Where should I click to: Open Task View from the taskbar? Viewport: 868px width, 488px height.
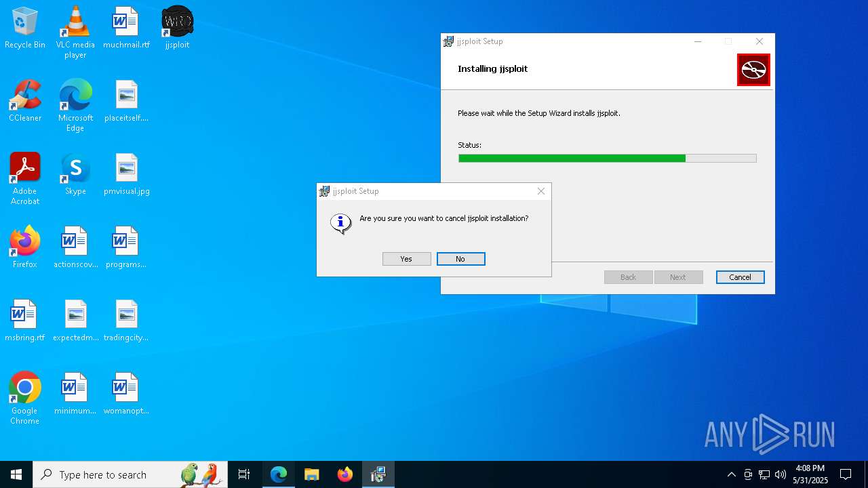click(x=244, y=474)
